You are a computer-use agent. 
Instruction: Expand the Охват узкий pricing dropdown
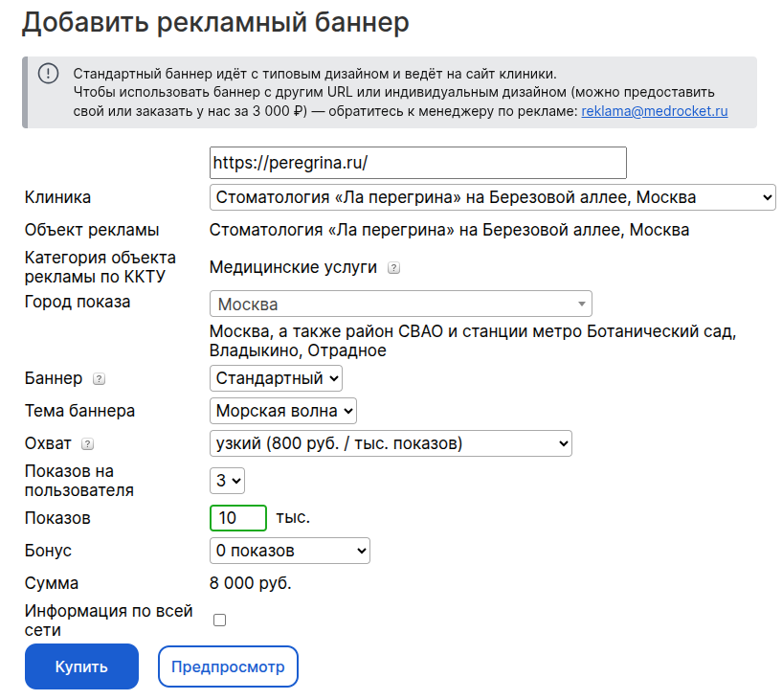pyautogui.click(x=391, y=443)
